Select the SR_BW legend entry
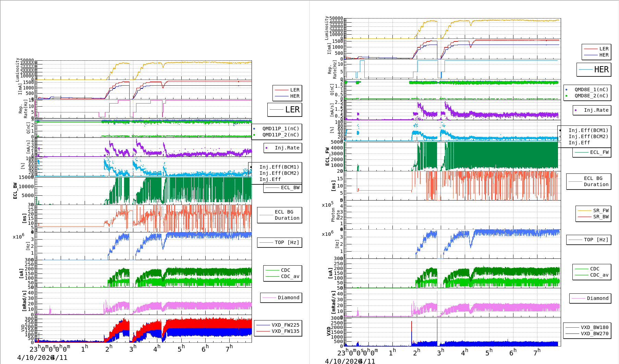 (x=600, y=217)
